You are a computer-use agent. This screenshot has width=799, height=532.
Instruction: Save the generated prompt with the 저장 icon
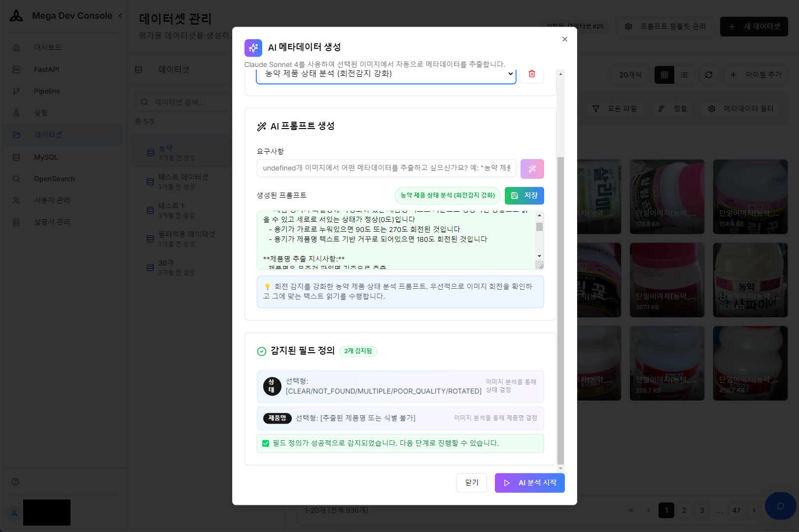[524, 196]
